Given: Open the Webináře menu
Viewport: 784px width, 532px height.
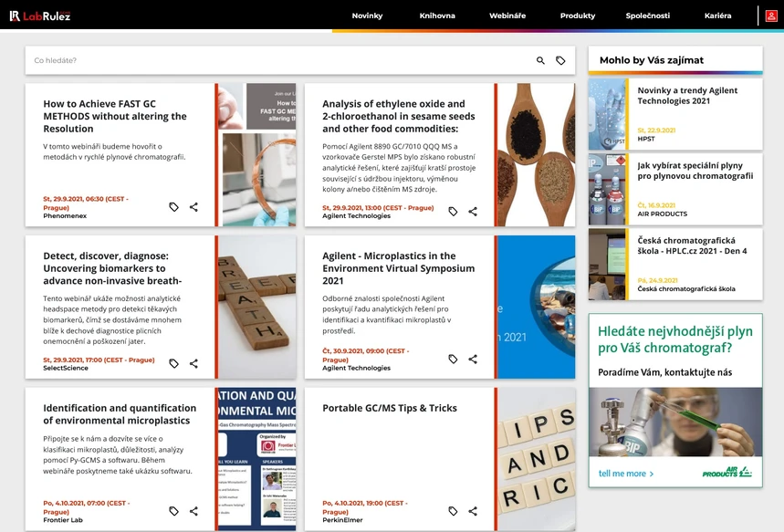Looking at the screenshot, I should point(507,16).
